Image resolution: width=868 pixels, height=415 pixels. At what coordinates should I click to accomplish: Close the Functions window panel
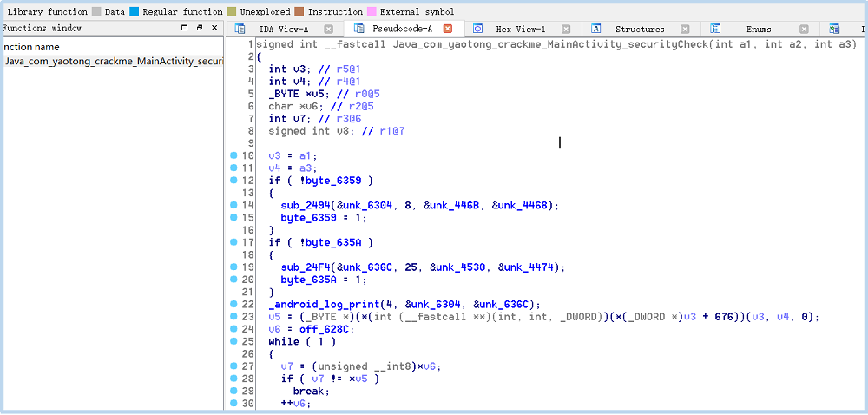pos(214,28)
